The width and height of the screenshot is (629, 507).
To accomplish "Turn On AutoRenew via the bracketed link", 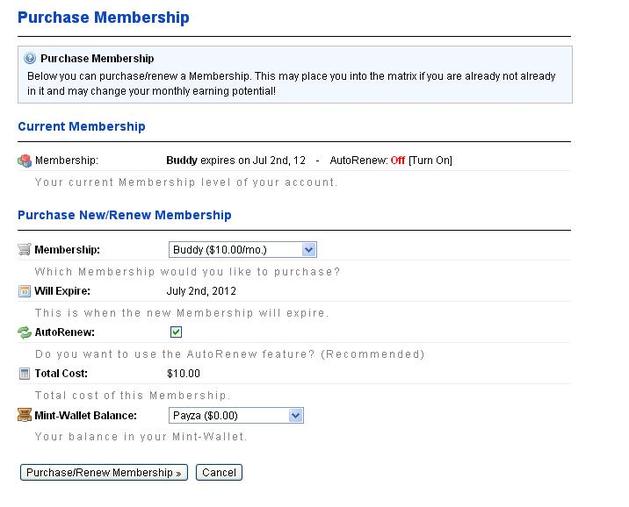I will (x=430, y=160).
